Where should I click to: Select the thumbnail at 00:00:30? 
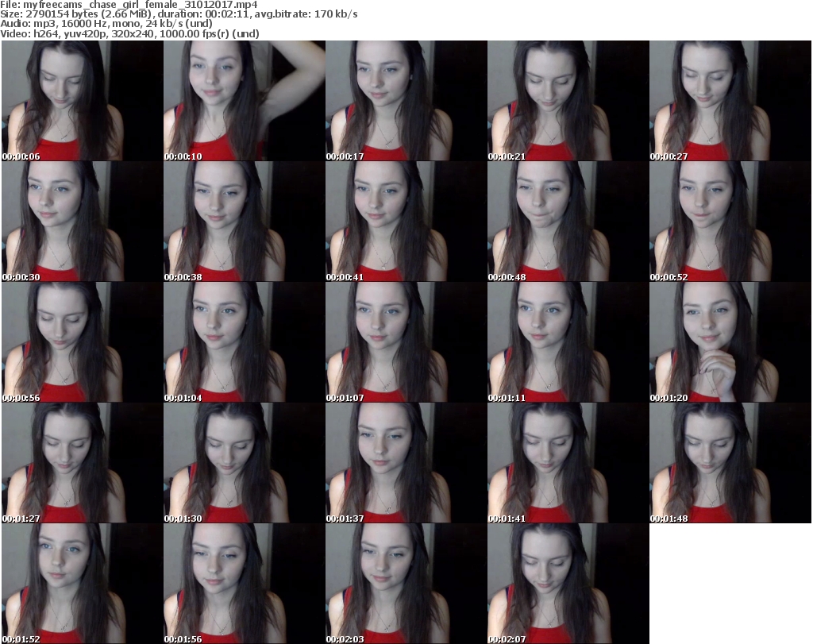coord(83,222)
